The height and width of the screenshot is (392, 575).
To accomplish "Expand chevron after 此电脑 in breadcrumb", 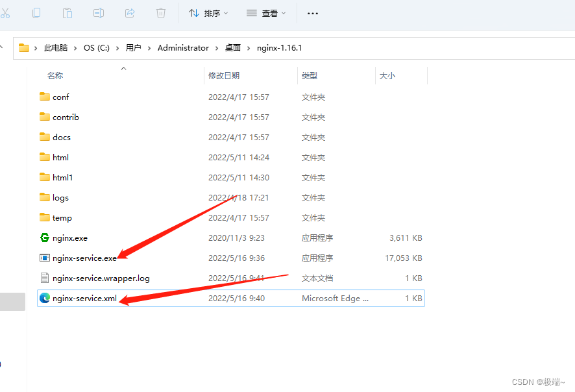I will (x=75, y=49).
